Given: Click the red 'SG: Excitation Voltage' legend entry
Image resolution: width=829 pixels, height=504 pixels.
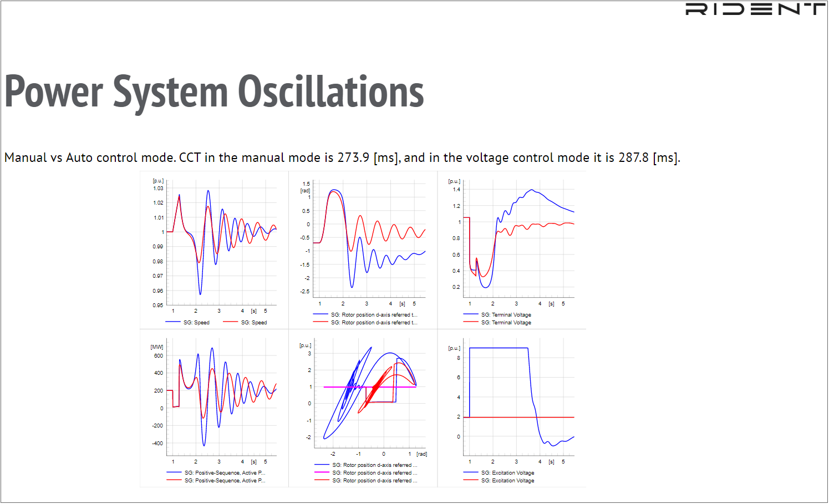Looking at the screenshot, I should coord(499,481).
